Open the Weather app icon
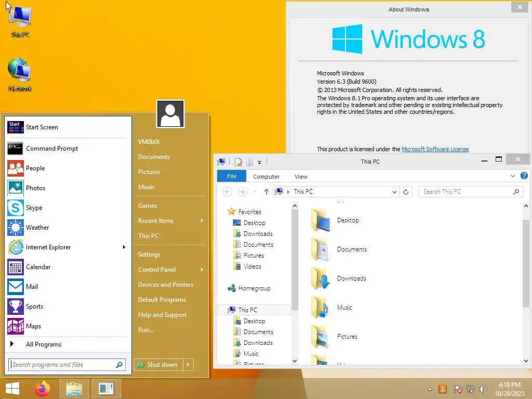This screenshot has height=399, width=532. pyautogui.click(x=16, y=228)
